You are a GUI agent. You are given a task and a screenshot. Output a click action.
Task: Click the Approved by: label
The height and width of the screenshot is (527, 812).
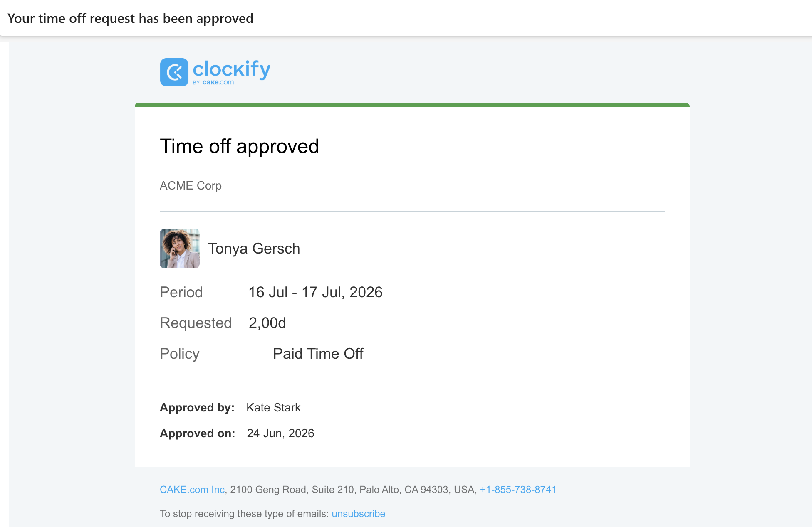(x=198, y=408)
